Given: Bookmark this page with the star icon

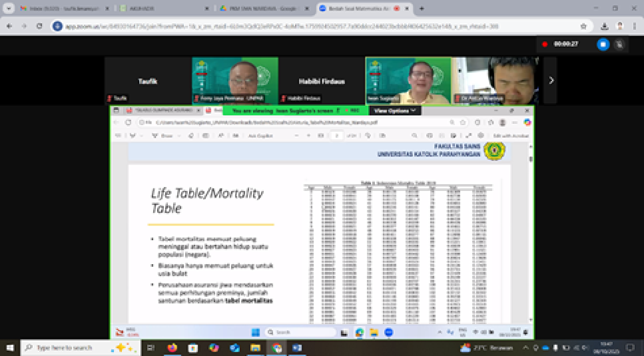Looking at the screenshot, I should coord(583,26).
